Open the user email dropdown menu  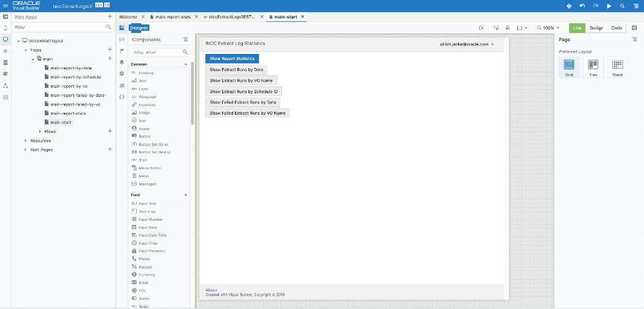pyautogui.click(x=467, y=44)
